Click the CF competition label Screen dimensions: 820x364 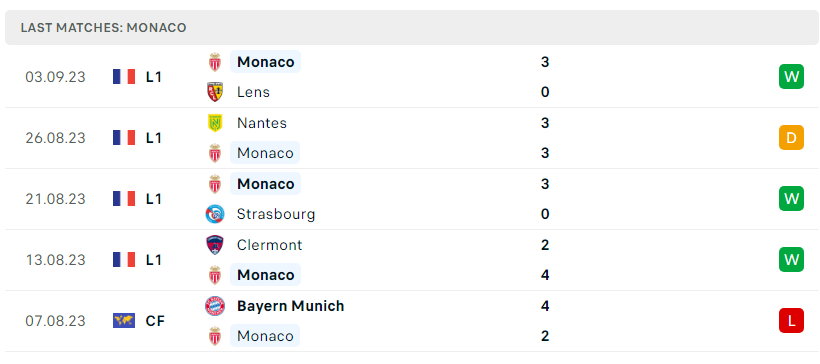click(x=155, y=321)
